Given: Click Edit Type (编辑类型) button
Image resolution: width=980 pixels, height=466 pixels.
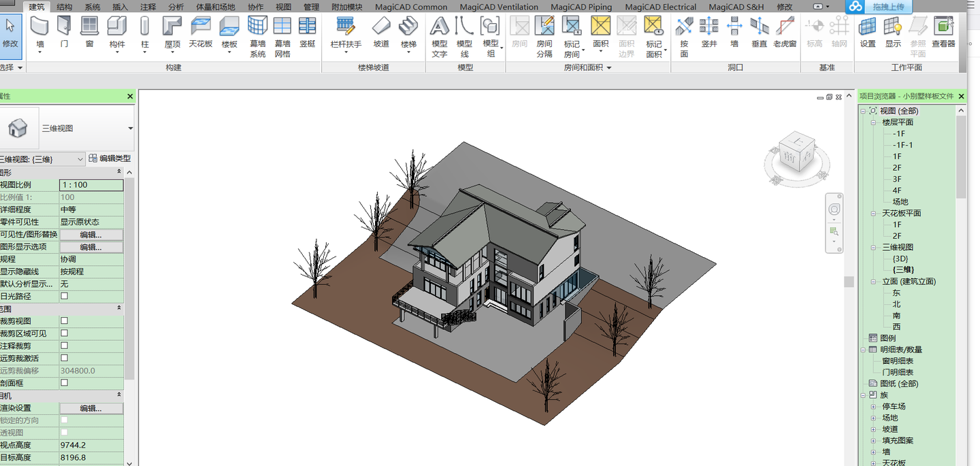Looking at the screenshot, I should click(110, 159).
